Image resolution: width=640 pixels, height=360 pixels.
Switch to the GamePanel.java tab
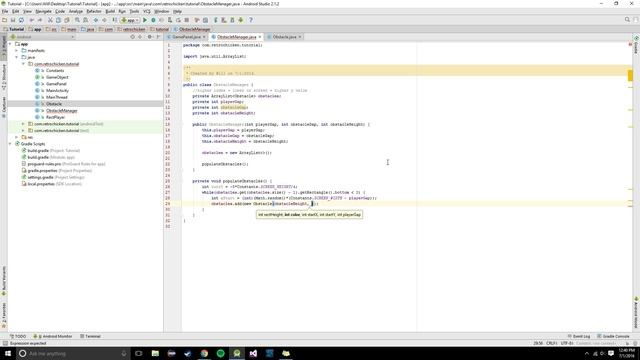pyautogui.click(x=187, y=37)
